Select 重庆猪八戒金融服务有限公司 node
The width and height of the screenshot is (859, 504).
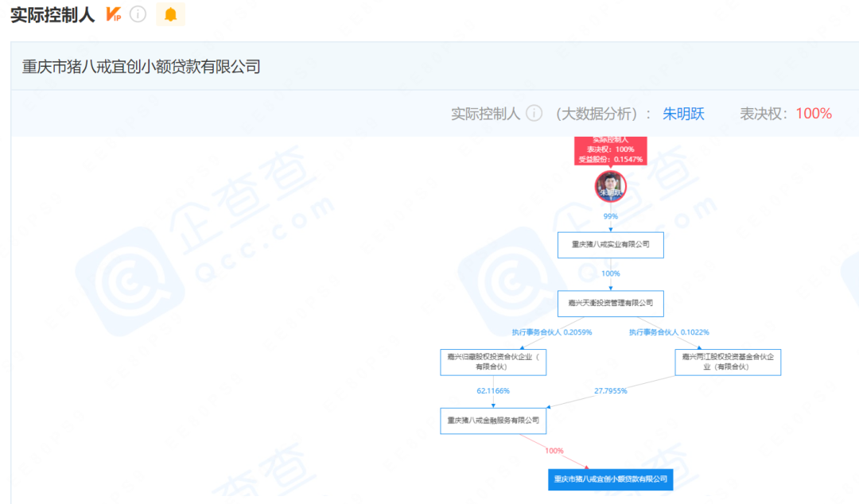pos(493,421)
